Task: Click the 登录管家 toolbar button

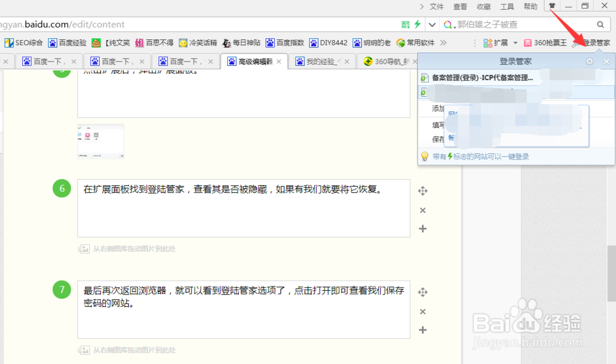Action: point(591,42)
